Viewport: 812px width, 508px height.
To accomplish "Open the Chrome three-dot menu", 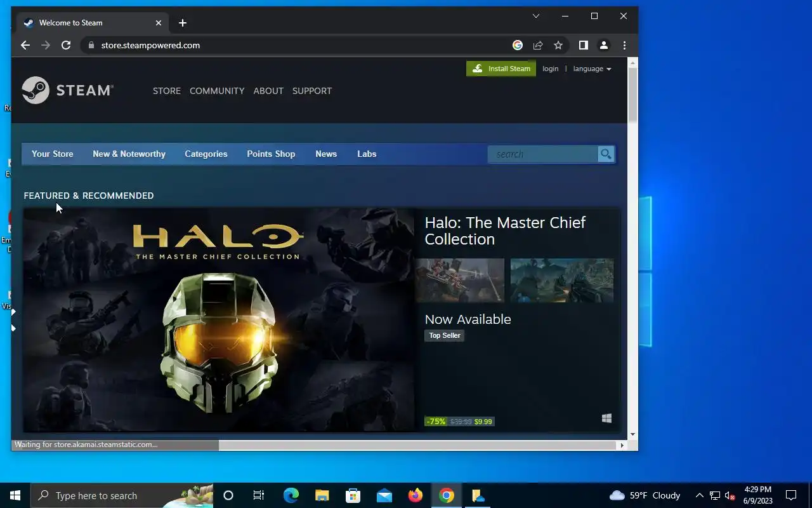I will (624, 45).
